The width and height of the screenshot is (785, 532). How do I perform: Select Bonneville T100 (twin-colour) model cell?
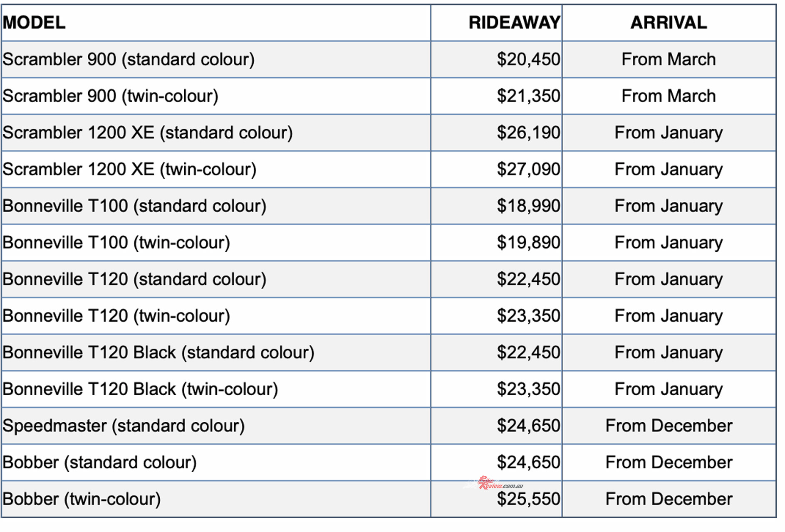(x=116, y=242)
